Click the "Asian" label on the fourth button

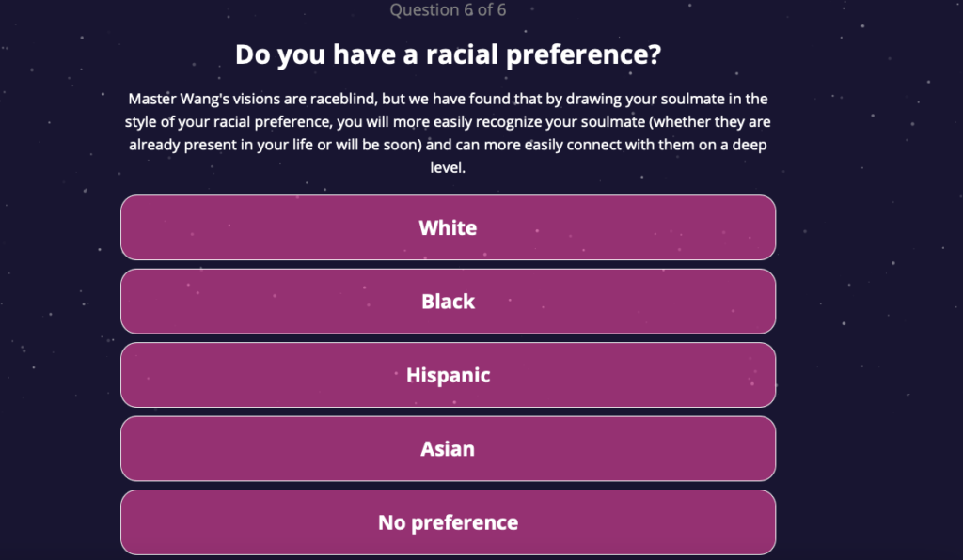(x=448, y=449)
